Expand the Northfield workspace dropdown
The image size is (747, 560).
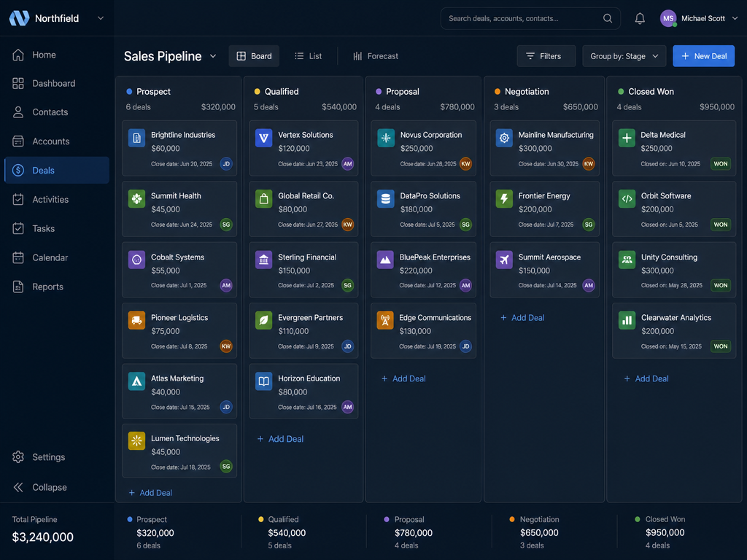[101, 18]
